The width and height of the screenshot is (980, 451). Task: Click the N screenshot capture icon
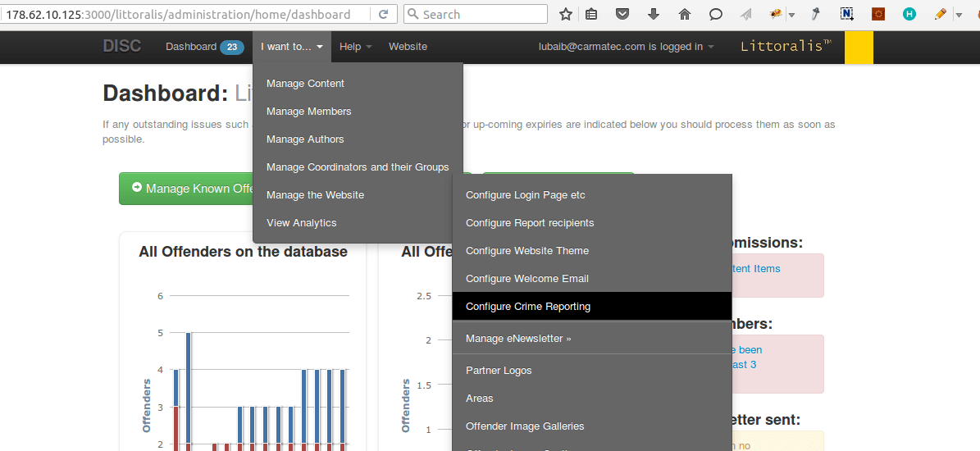tap(847, 14)
